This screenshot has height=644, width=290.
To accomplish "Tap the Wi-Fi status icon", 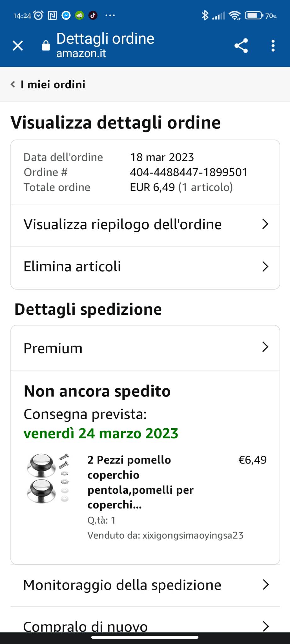I will (235, 15).
